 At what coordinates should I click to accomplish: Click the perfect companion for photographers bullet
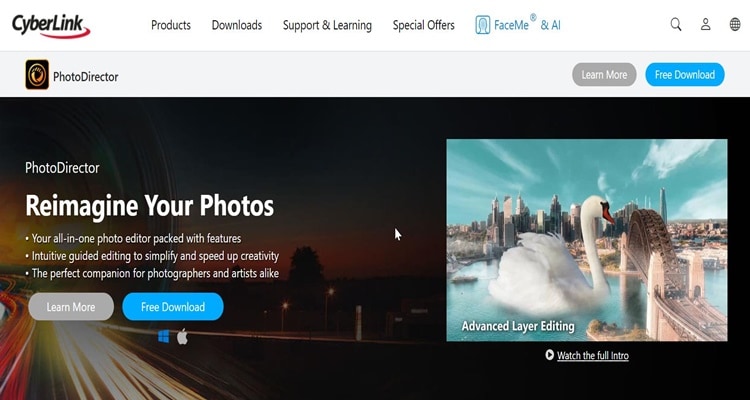point(152,274)
